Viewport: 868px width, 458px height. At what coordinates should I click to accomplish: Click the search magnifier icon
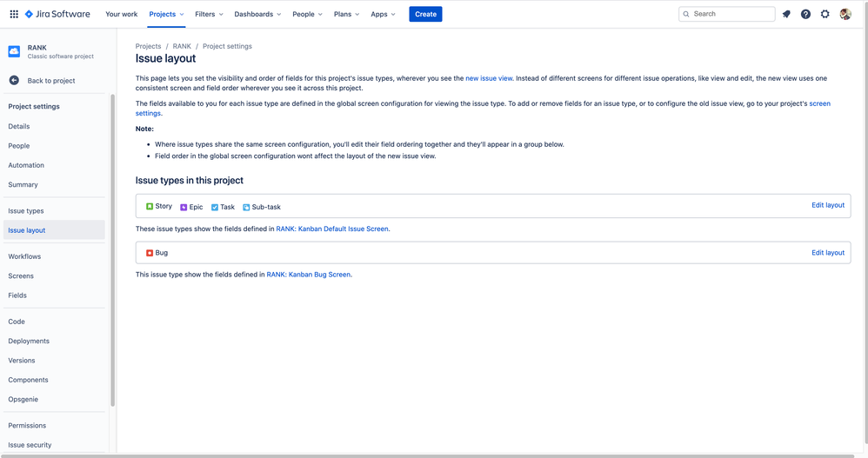686,14
